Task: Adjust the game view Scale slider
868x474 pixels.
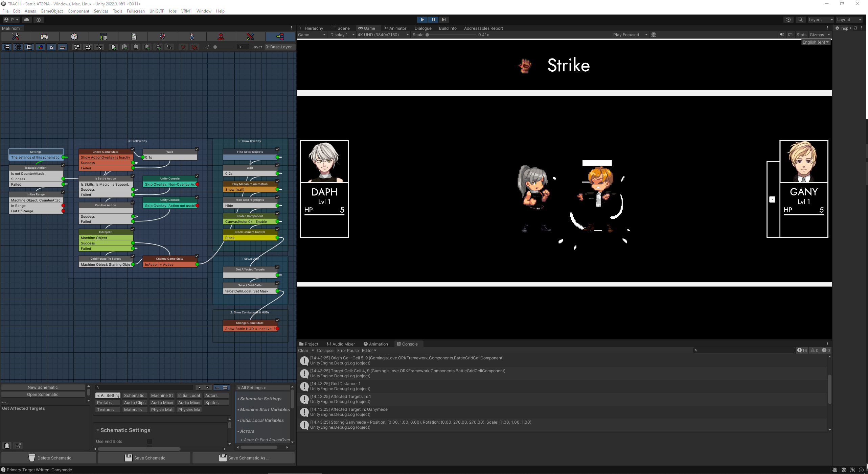Action: pyautogui.click(x=427, y=34)
